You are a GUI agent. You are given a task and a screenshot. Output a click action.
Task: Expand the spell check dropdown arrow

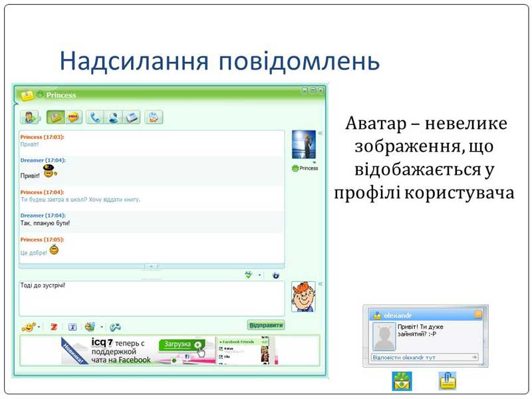tap(259, 275)
